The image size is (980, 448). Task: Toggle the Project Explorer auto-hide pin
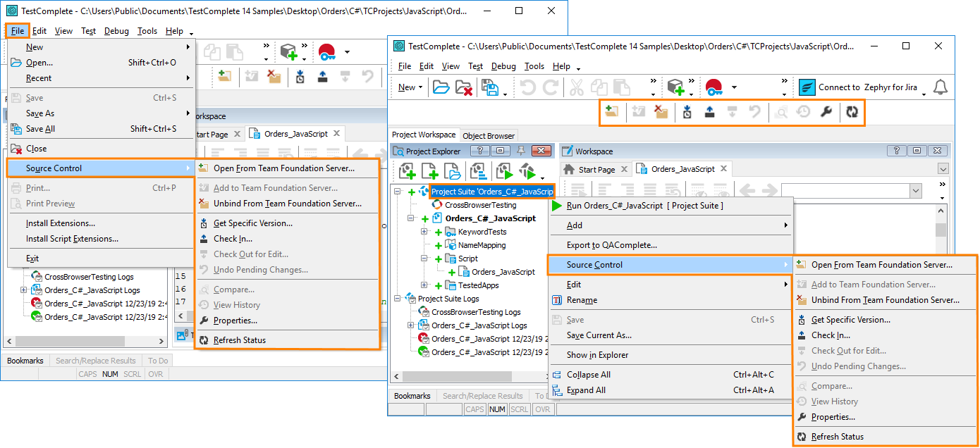pyautogui.click(x=521, y=151)
